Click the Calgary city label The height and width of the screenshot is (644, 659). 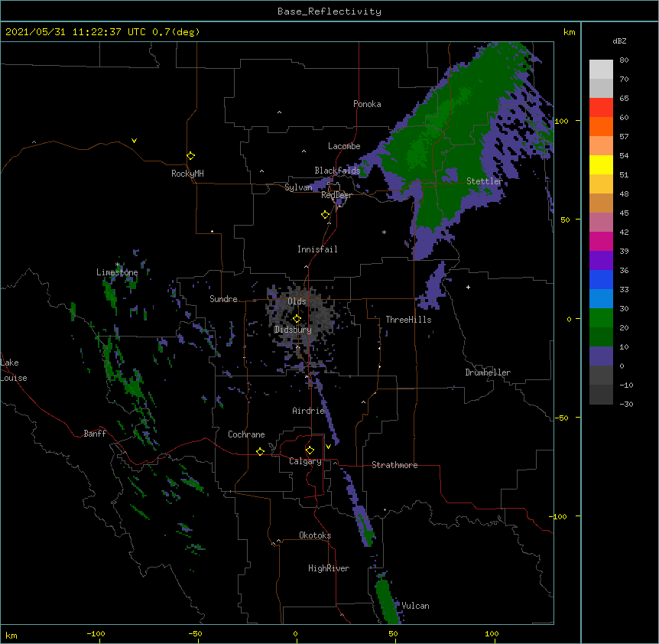tap(306, 461)
